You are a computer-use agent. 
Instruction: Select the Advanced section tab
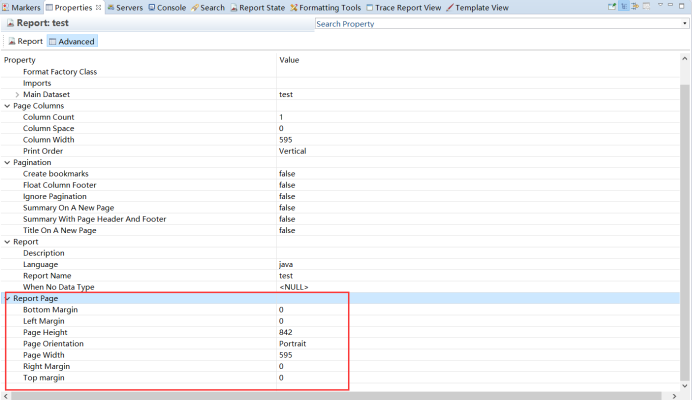(72, 41)
